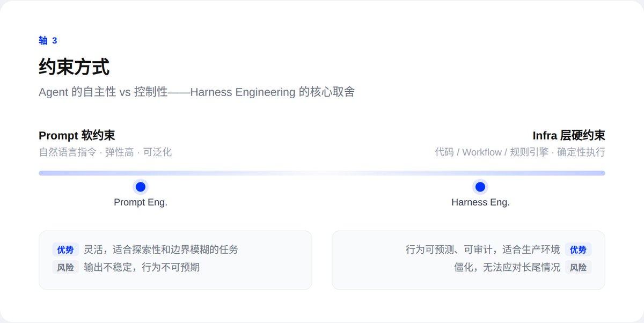The width and height of the screenshot is (644, 323).
Task: Click the gradient axis slider bar
Action: coord(322,173)
